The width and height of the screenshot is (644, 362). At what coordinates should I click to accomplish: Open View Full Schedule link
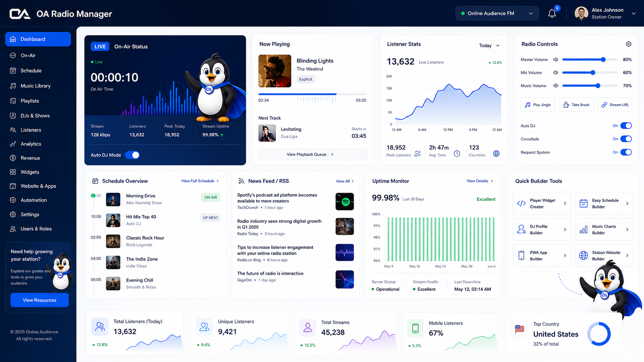tap(200, 181)
